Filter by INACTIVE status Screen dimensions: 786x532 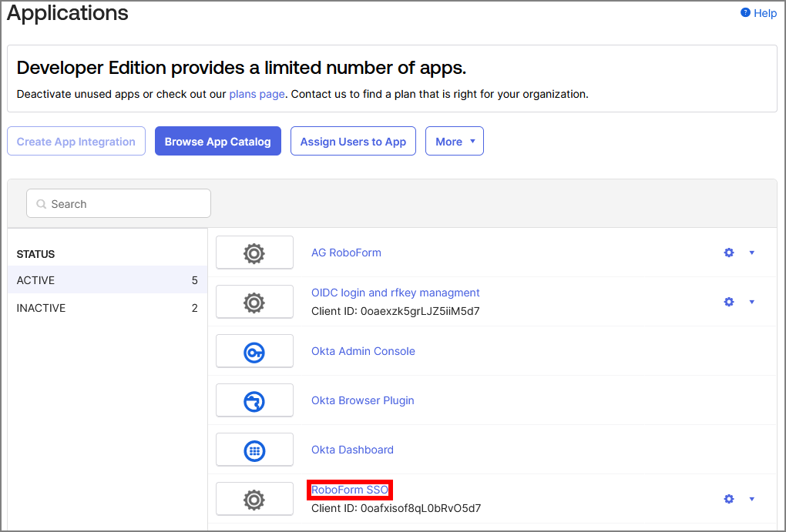coord(107,308)
